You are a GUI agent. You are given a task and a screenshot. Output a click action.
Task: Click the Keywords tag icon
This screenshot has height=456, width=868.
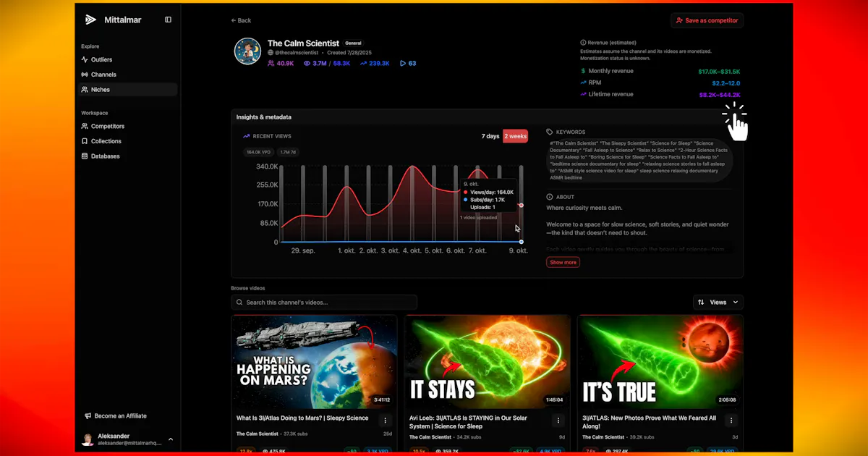coord(550,132)
